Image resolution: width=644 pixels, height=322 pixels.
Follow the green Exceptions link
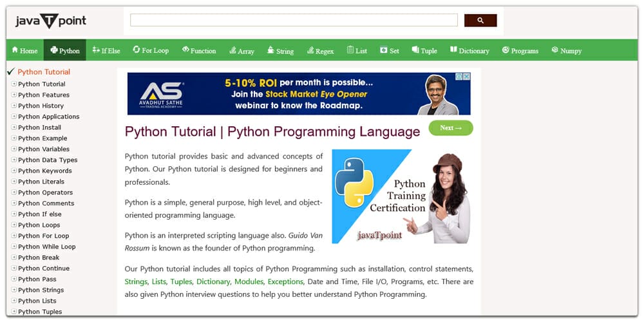point(285,282)
